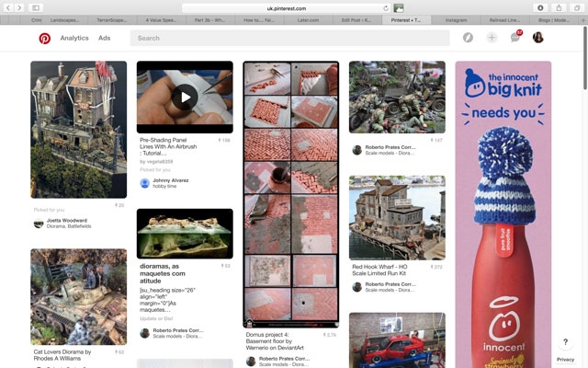Switch to Part 3b tab
This screenshot has height=368, width=588.
pos(209,20)
